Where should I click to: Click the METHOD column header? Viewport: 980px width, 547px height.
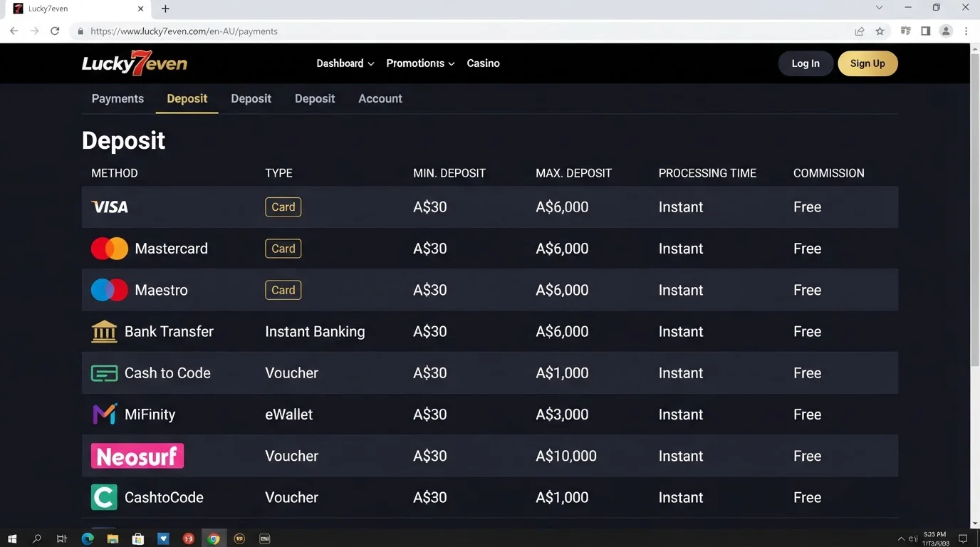pyautogui.click(x=115, y=173)
